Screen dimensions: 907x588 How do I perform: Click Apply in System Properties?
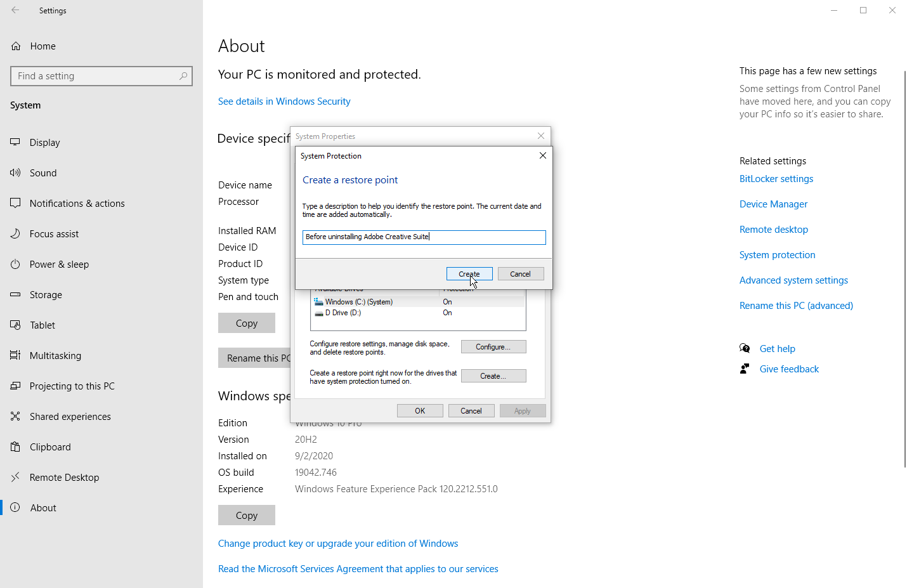point(523,411)
